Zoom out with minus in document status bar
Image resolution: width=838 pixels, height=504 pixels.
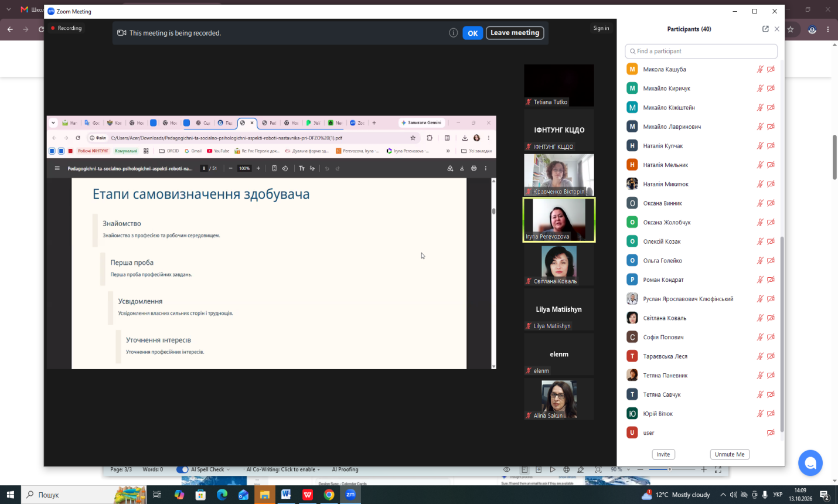click(641, 469)
